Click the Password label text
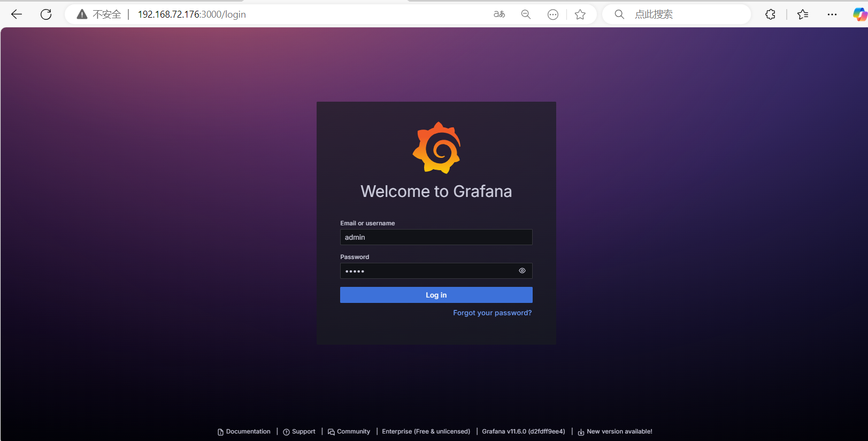Image resolution: width=868 pixels, height=441 pixels. pyautogui.click(x=355, y=257)
